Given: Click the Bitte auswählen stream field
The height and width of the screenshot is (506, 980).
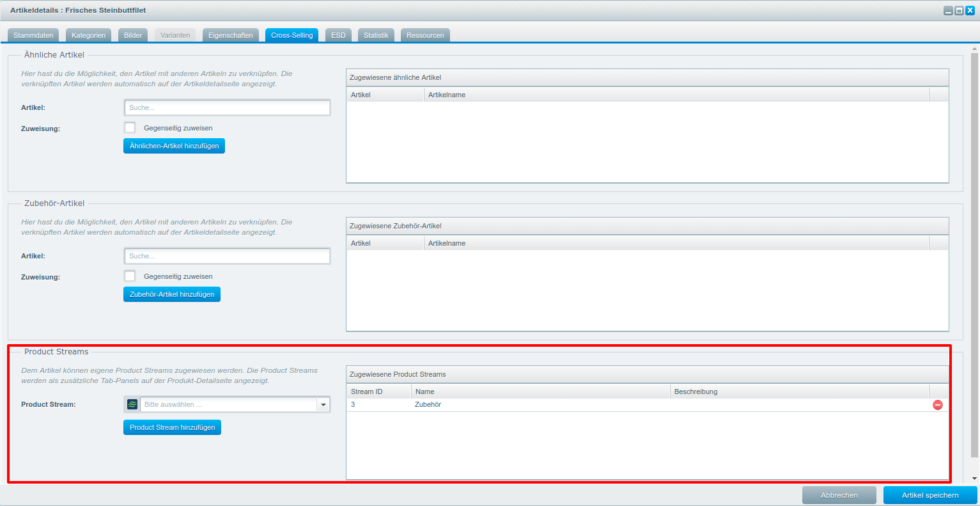Looking at the screenshot, I should 228,404.
